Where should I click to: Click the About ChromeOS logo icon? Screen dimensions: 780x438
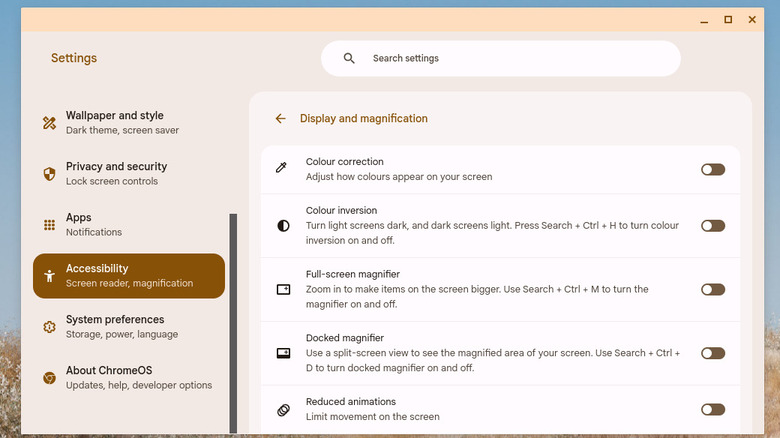[49, 378]
